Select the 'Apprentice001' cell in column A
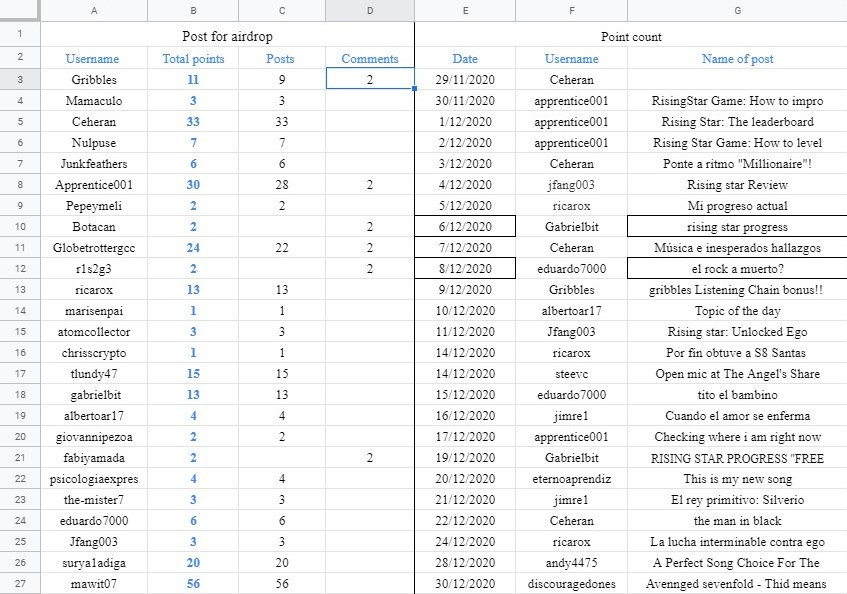 pos(94,185)
